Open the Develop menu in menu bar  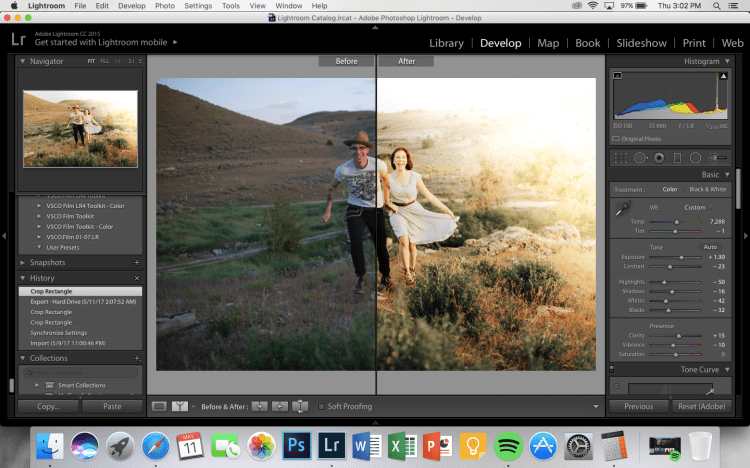coord(131,6)
